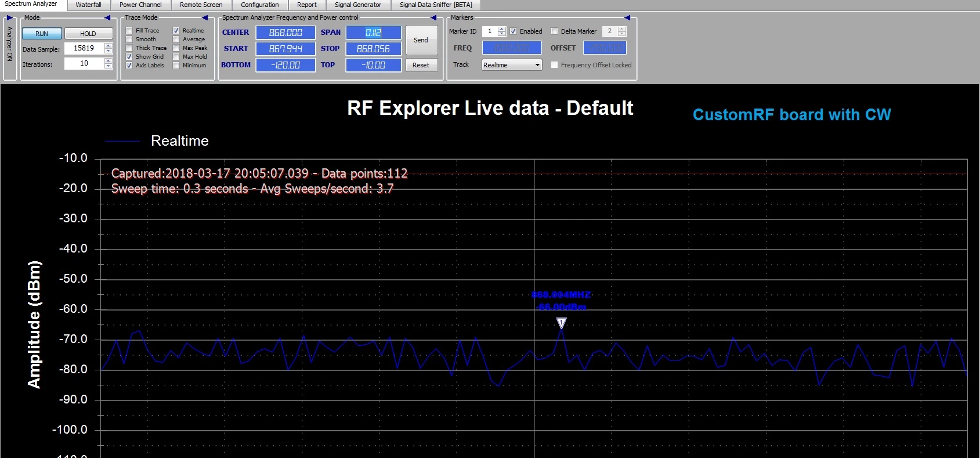Open the Remote Screen tab

pos(201,5)
